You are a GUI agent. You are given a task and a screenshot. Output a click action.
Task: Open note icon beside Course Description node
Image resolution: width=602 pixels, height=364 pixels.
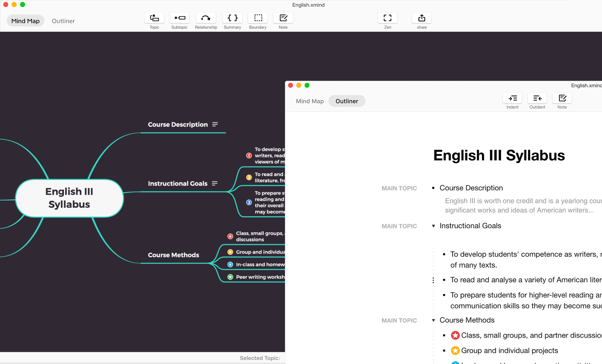click(215, 124)
